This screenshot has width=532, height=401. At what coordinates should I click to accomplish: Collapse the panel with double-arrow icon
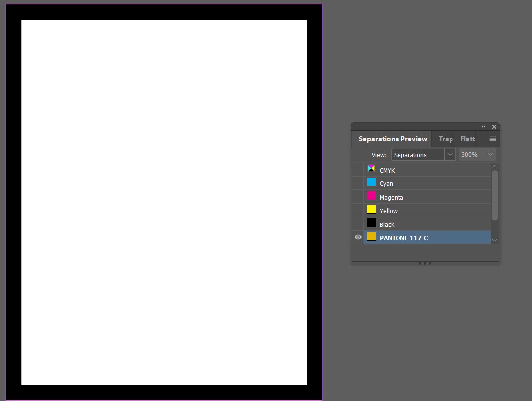484,127
